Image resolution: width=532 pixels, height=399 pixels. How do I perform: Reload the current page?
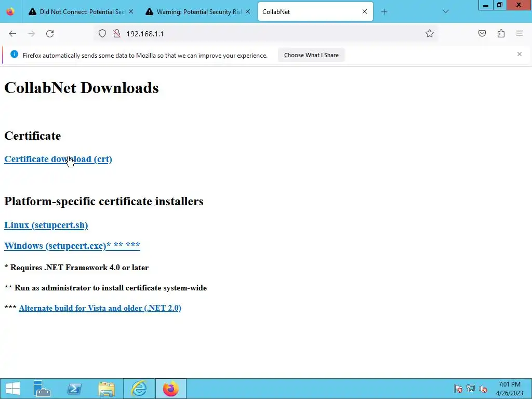(x=50, y=34)
